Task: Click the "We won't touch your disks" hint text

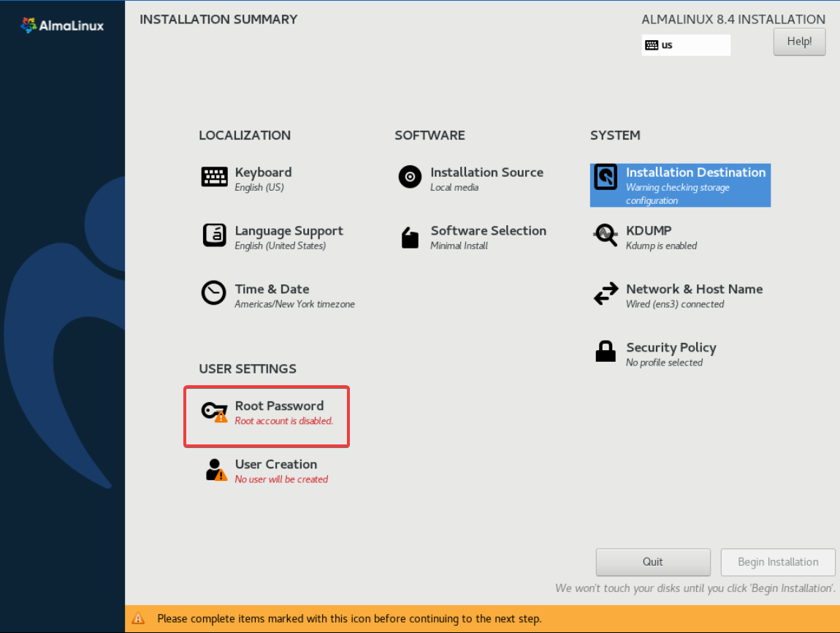Action: (695, 588)
